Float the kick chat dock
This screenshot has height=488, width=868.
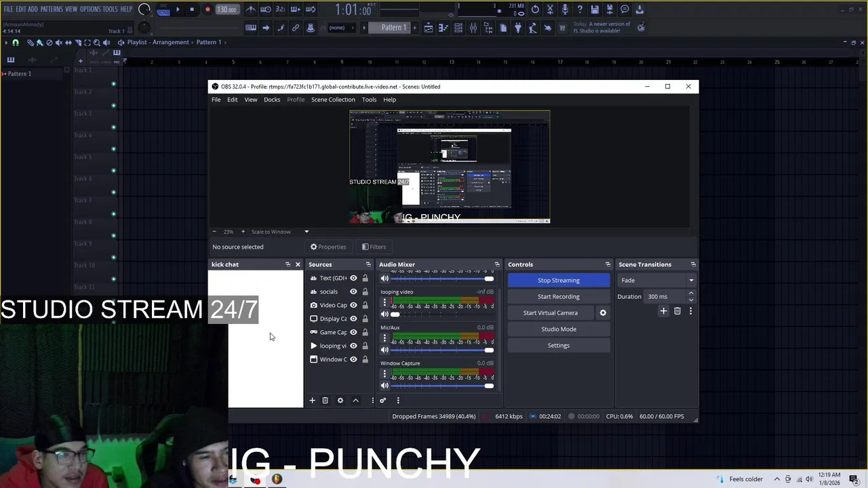288,264
